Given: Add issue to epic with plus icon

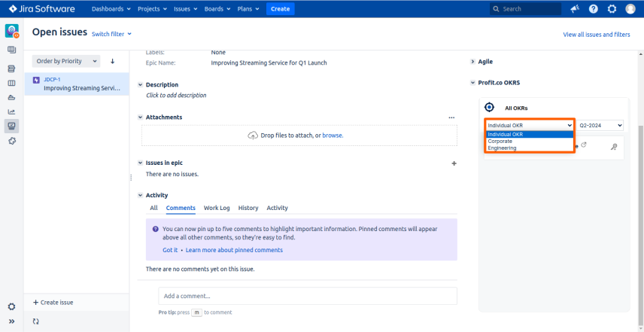Looking at the screenshot, I should (454, 163).
